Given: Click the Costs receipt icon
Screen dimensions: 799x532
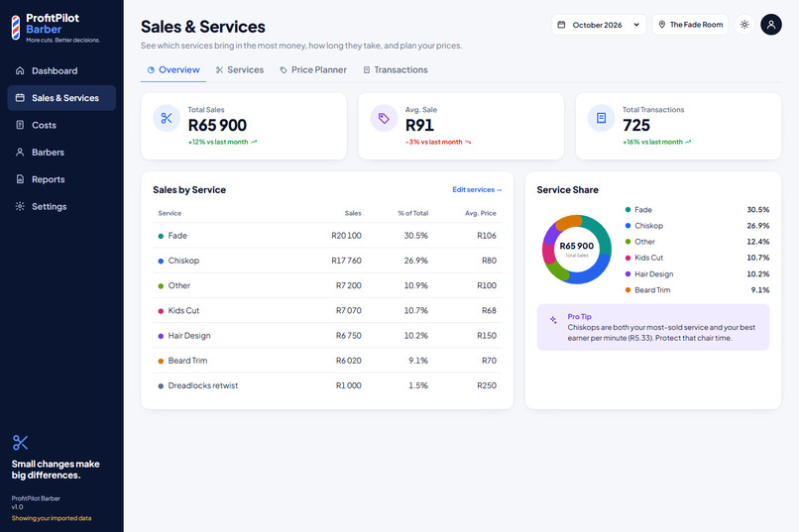Looking at the screenshot, I should click(x=20, y=125).
